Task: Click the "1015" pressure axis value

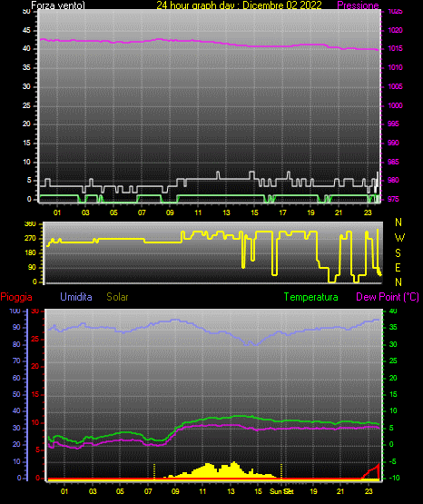Action: [x=395, y=48]
